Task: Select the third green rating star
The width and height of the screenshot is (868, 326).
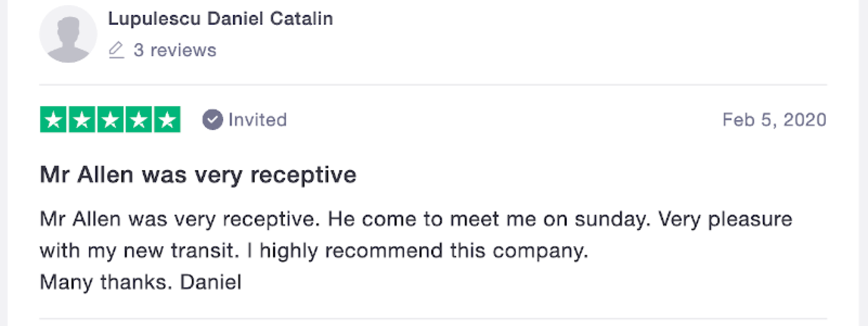Action: click(x=111, y=120)
